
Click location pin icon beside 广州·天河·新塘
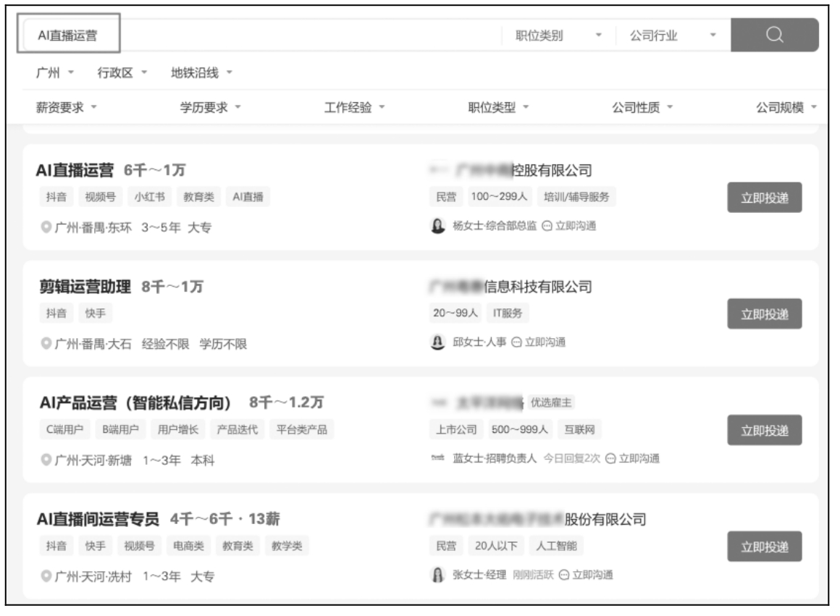(x=45, y=460)
